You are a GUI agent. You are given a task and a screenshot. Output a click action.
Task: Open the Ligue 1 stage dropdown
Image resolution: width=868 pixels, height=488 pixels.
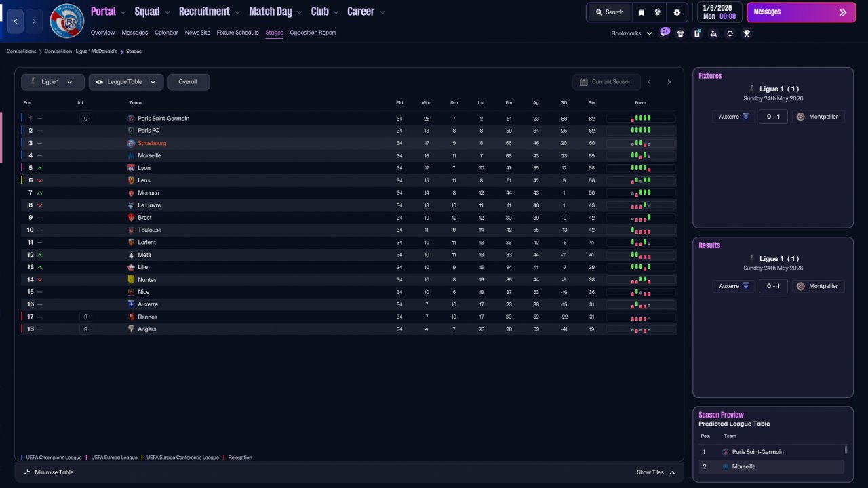(53, 82)
